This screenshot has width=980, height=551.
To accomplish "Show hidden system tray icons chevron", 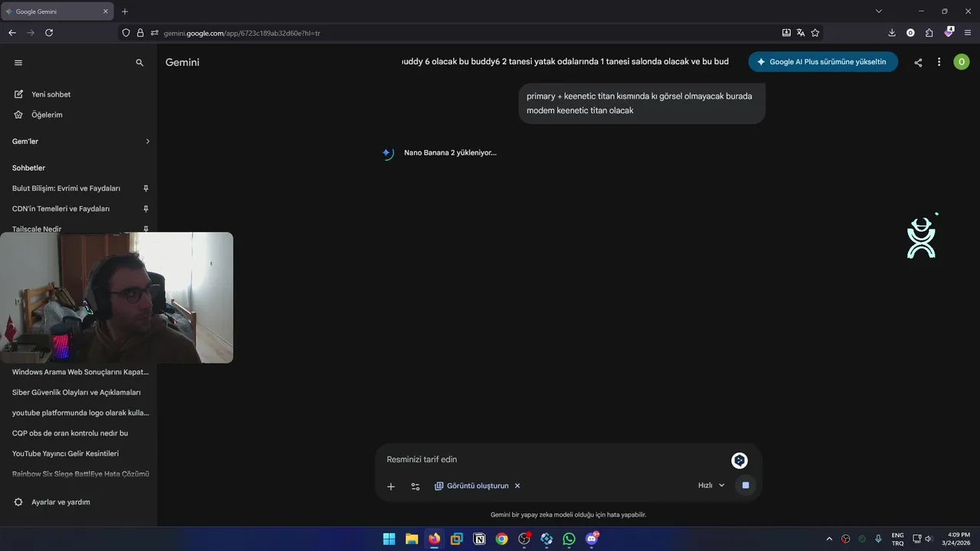I will pos(829,539).
